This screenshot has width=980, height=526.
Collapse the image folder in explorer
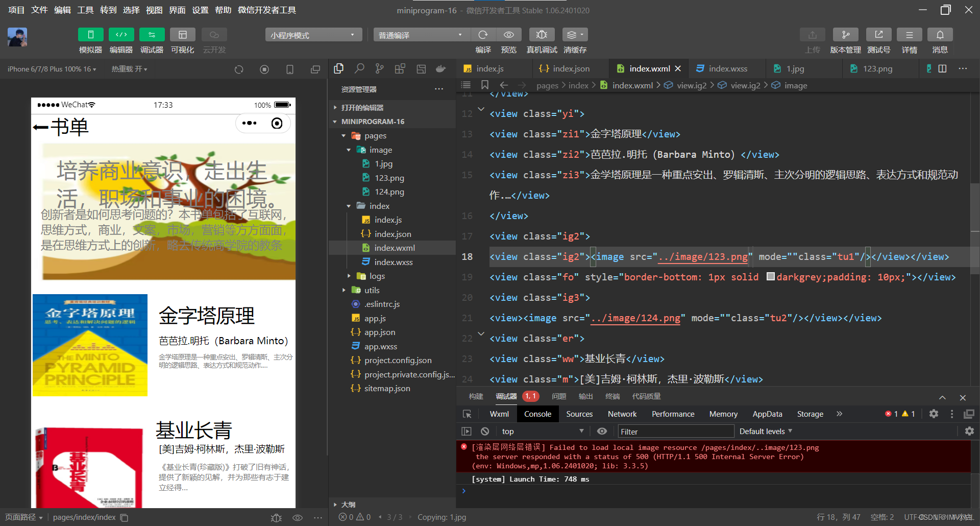pyautogui.click(x=349, y=150)
